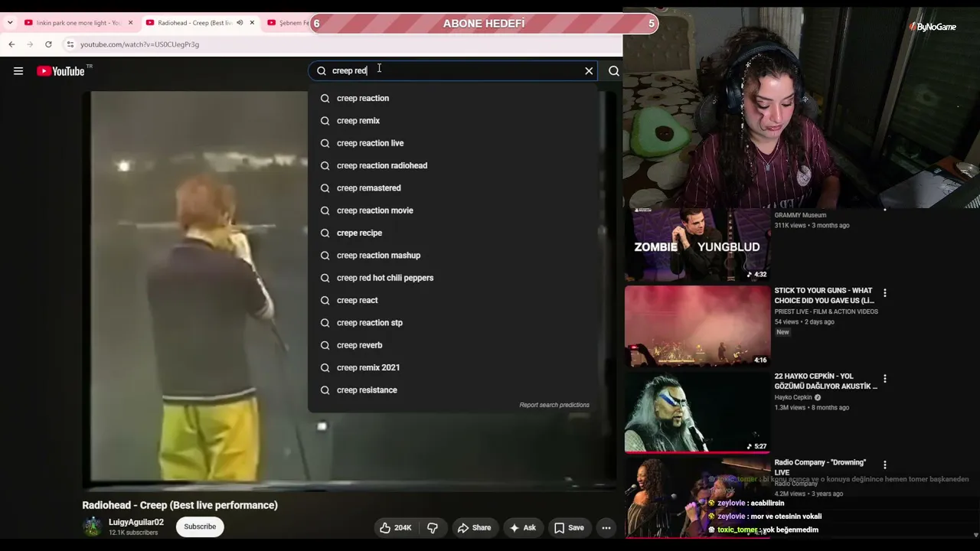Viewport: 980px width, 551px height.
Task: View site information for youtube.com
Action: point(70,44)
